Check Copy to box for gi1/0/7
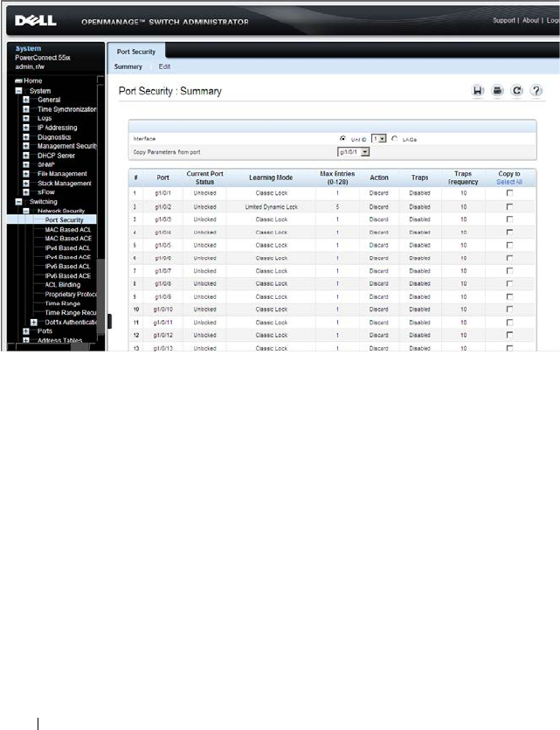 point(509,270)
